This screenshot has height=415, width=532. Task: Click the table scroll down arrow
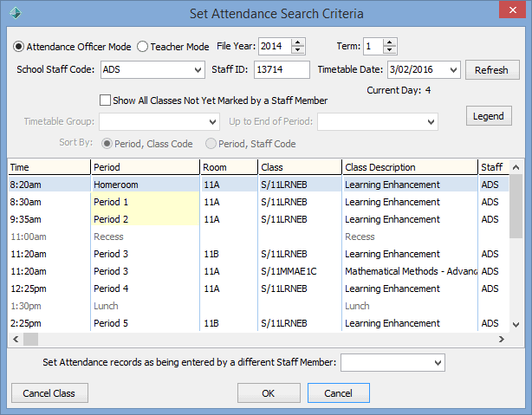coord(516,325)
